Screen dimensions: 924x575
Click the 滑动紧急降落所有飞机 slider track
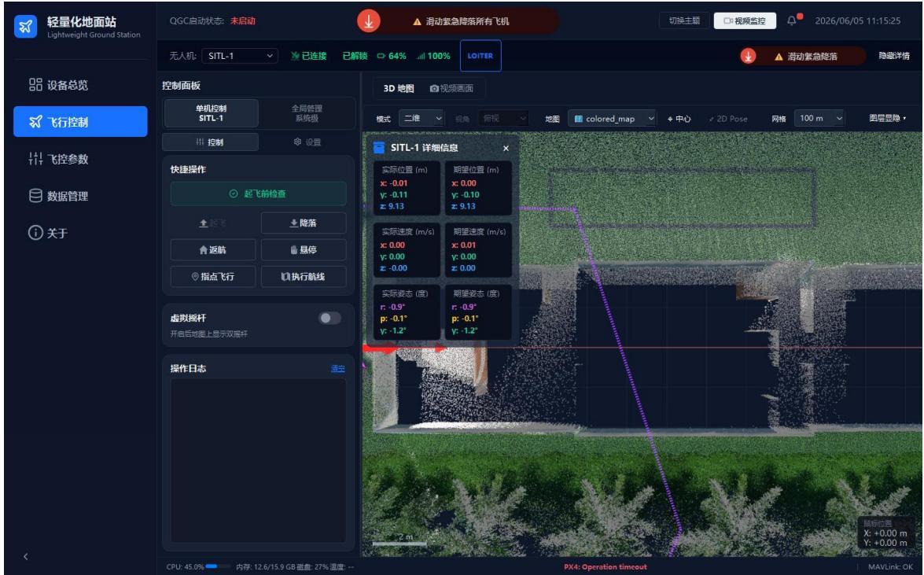(x=458, y=21)
